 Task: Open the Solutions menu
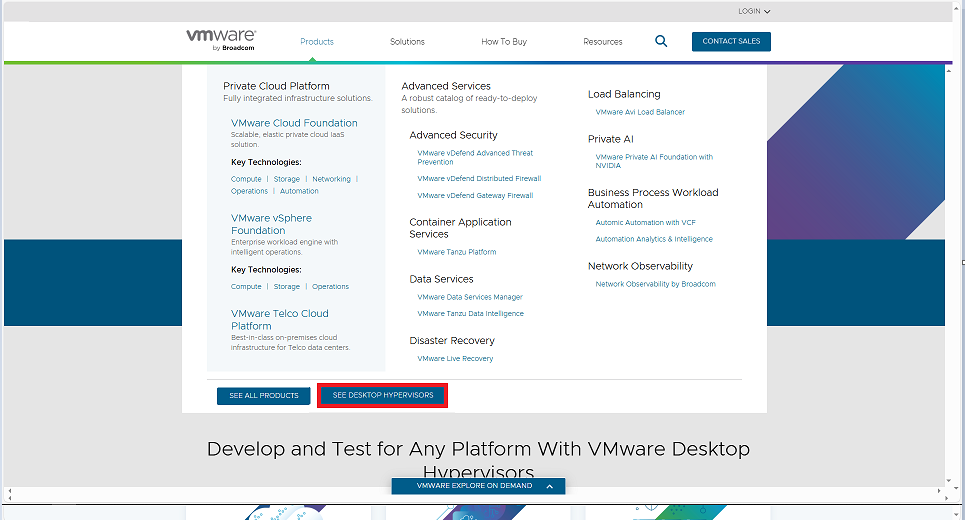407,42
